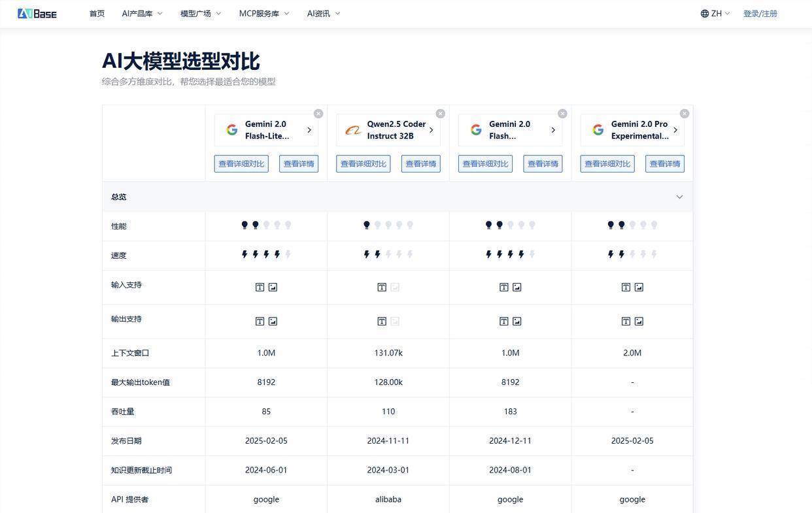
Task: Click 知识更新截止时间 row label
Action: click(141, 471)
